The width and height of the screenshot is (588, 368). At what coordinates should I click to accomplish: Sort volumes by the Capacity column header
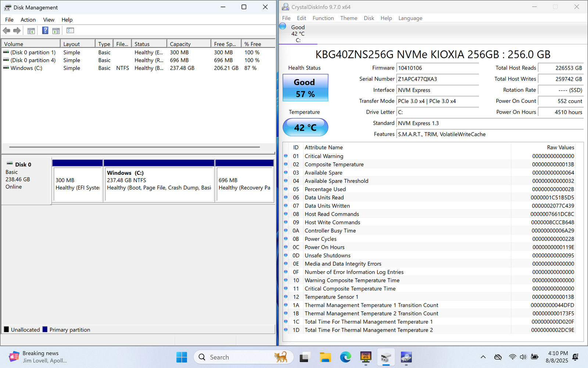coord(188,44)
